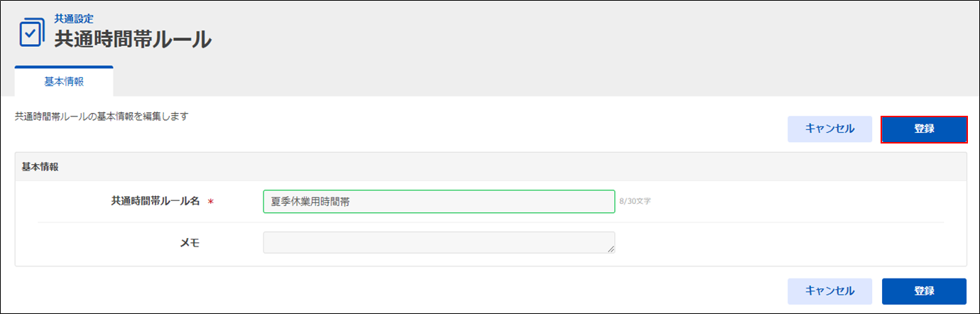Click inside the メモ text area
Image resolution: width=980 pixels, height=314 pixels.
click(439, 242)
